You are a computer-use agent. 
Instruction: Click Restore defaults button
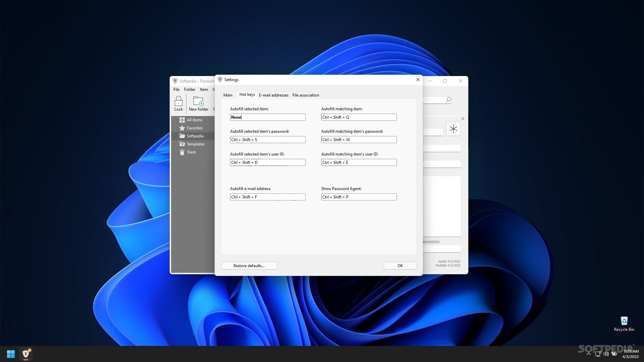point(249,266)
